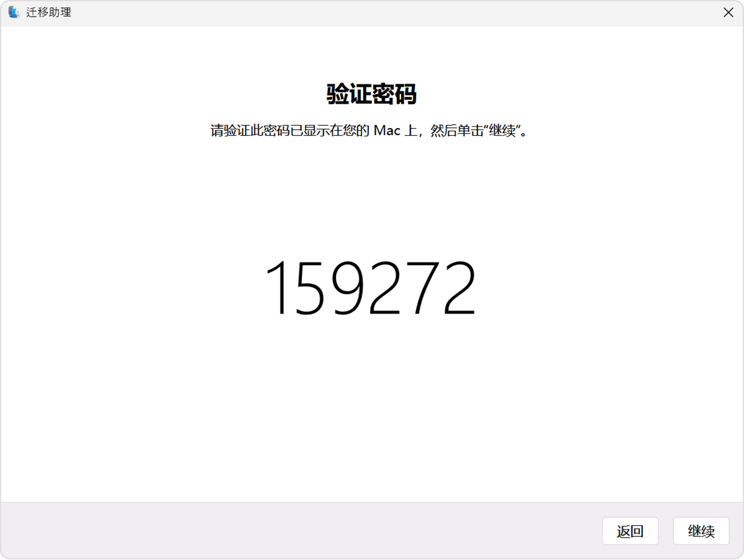This screenshot has width=744, height=560.
Task: Click the Migration Assistant title bar icon
Action: pyautogui.click(x=14, y=12)
